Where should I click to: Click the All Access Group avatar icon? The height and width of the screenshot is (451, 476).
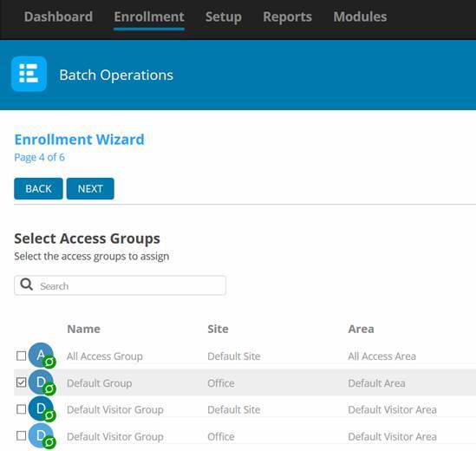pos(41,355)
